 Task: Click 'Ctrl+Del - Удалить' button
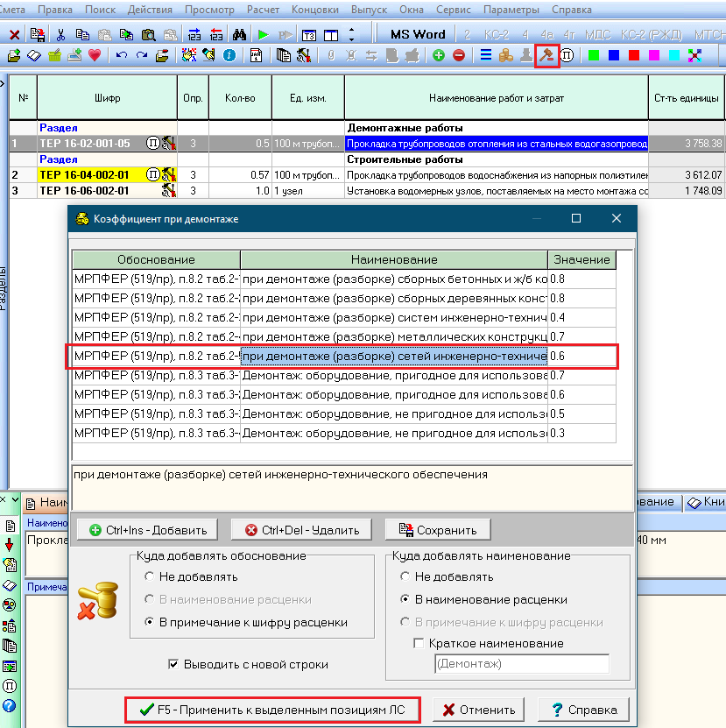click(302, 530)
